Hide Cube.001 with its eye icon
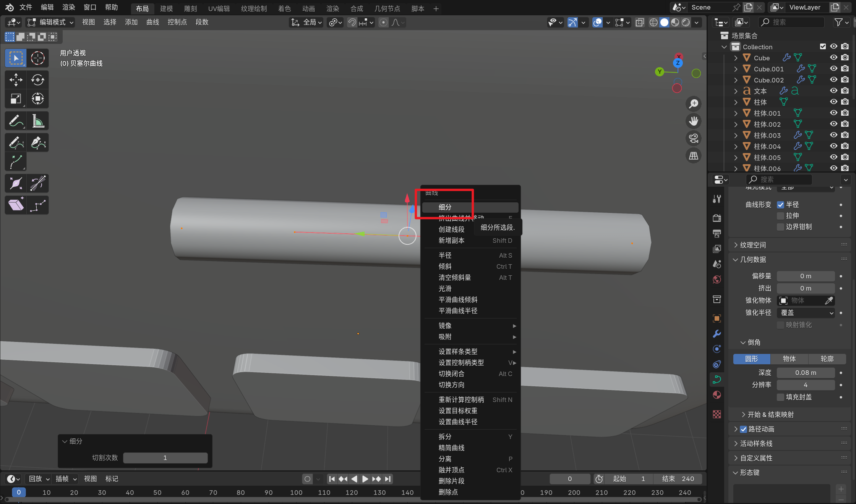The height and width of the screenshot is (504, 856). click(x=833, y=69)
